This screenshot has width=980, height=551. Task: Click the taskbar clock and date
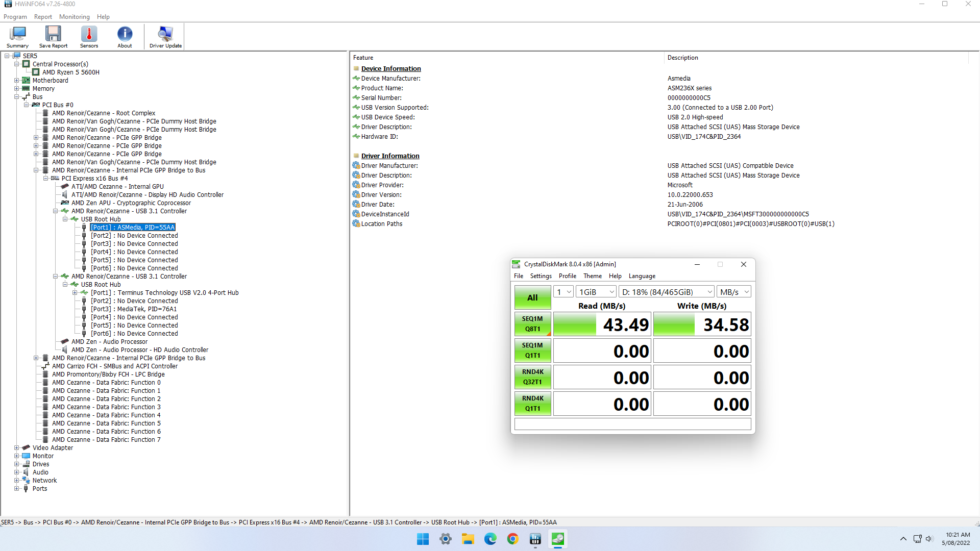coord(956,539)
